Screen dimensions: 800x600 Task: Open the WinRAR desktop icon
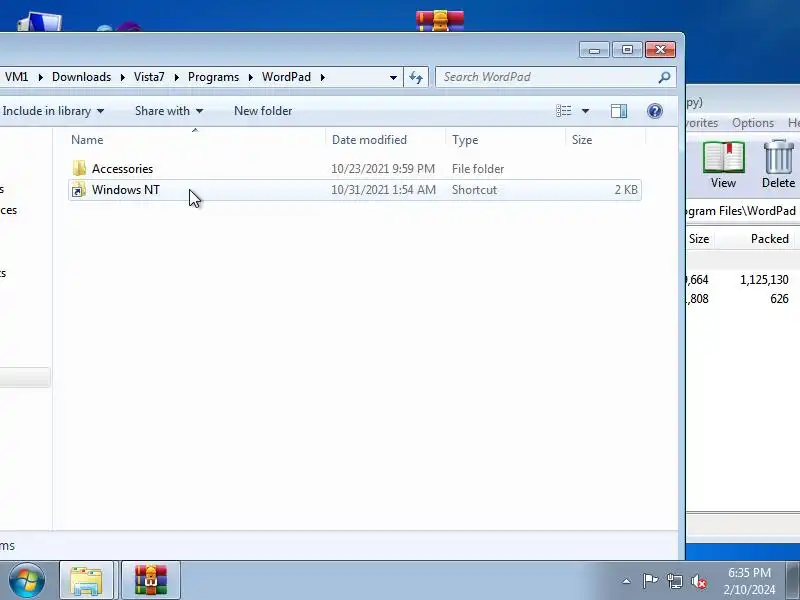[440, 20]
